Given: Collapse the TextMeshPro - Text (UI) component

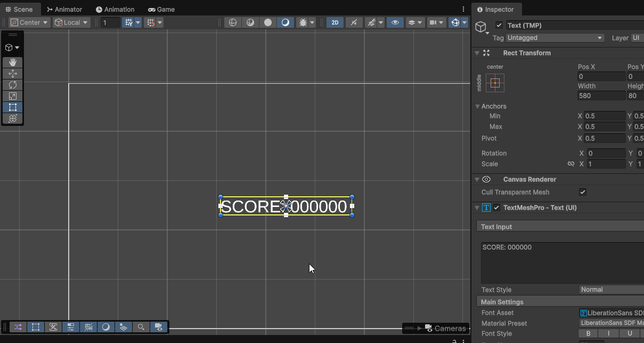Looking at the screenshot, I should point(477,208).
